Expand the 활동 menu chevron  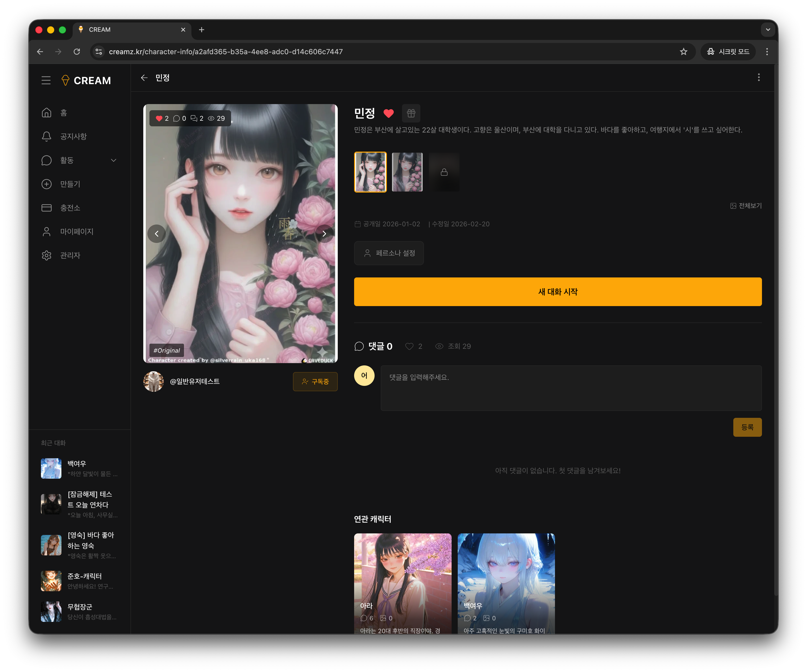coord(113,160)
